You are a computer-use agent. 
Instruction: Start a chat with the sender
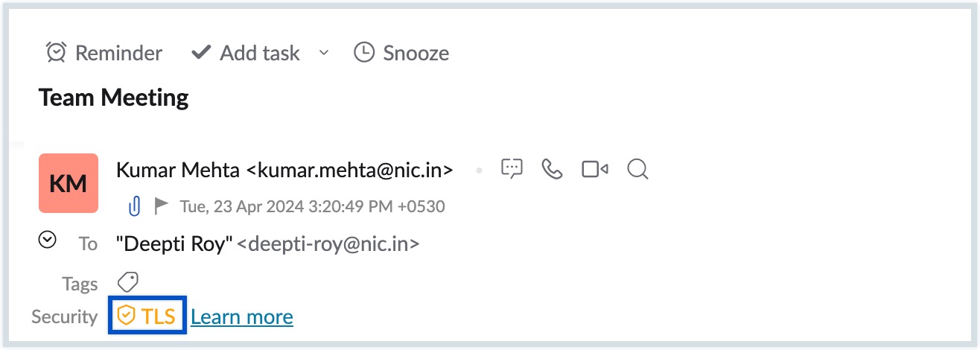pyautogui.click(x=512, y=170)
